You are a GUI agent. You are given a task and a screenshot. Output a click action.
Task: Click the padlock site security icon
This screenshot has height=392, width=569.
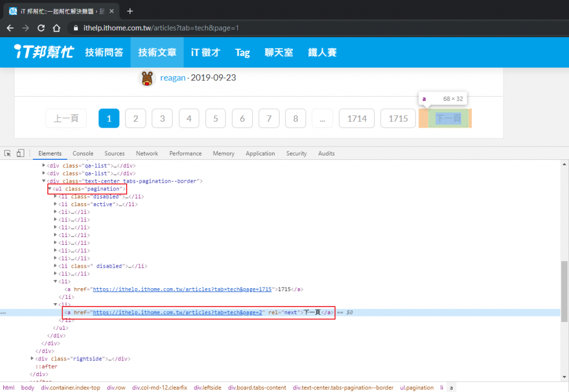pos(76,28)
